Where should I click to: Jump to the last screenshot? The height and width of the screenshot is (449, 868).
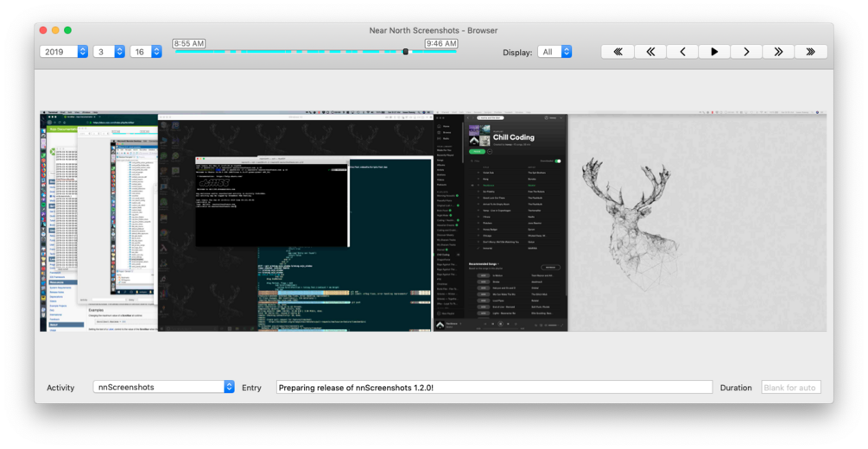coord(810,52)
